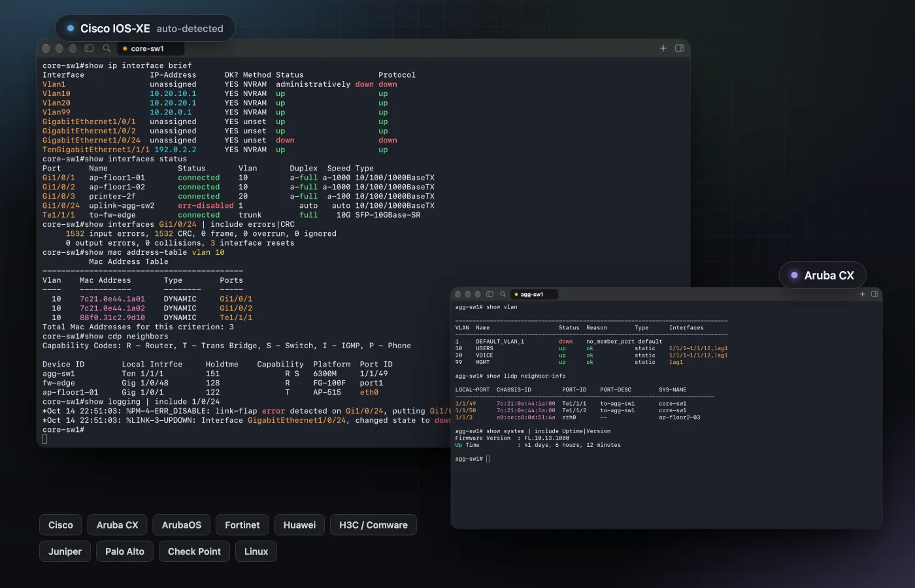Click the VOICE VLAN name in agg-sw1
Image resolution: width=915 pixels, height=588 pixels.
tap(484, 355)
